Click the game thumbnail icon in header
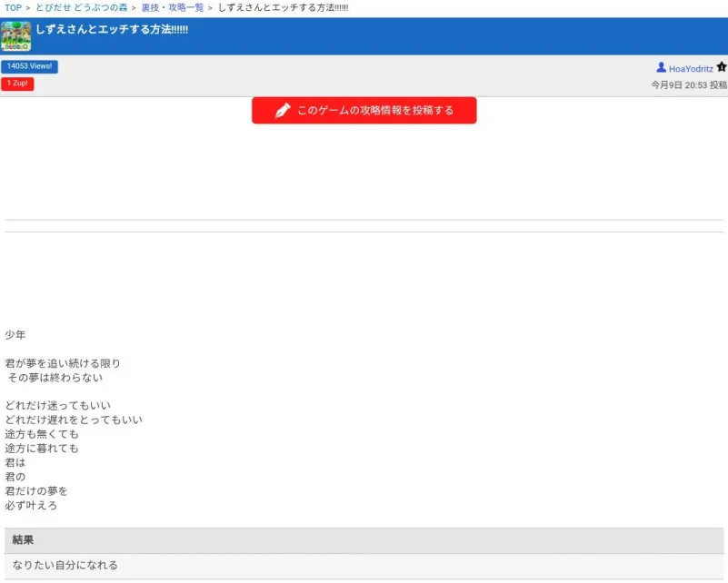The width and height of the screenshot is (728, 583). pyautogui.click(x=15, y=35)
